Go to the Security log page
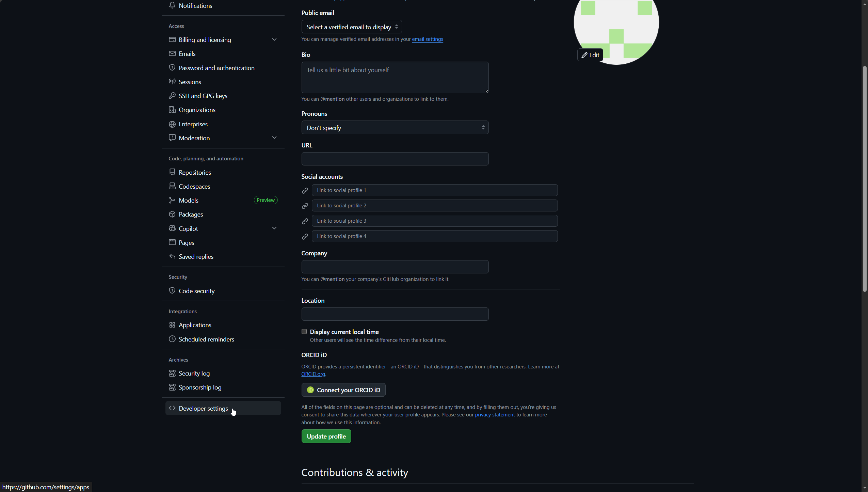Viewport: 868px width, 492px height. click(x=194, y=374)
